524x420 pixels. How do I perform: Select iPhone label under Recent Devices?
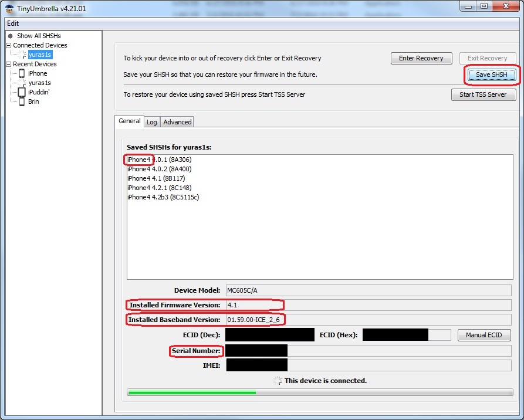point(38,73)
